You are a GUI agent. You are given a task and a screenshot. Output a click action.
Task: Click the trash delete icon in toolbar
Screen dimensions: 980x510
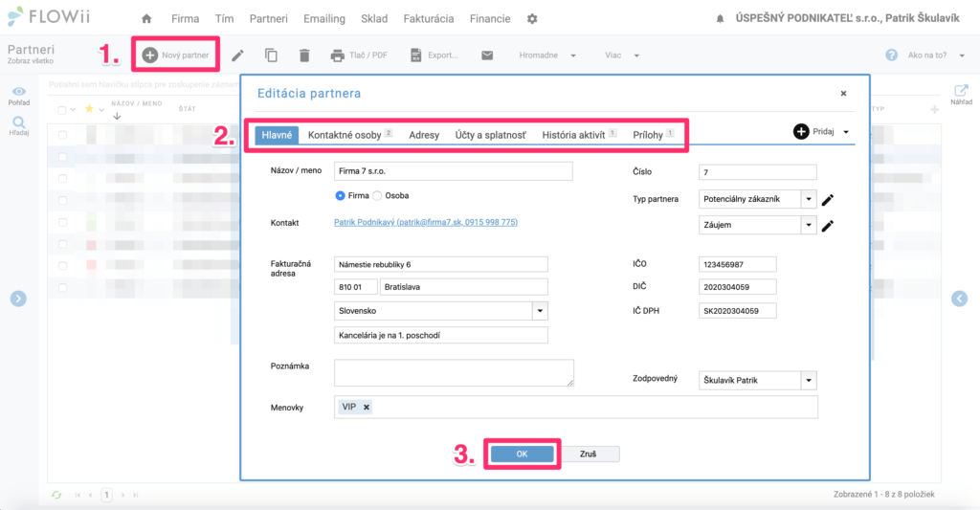click(304, 55)
